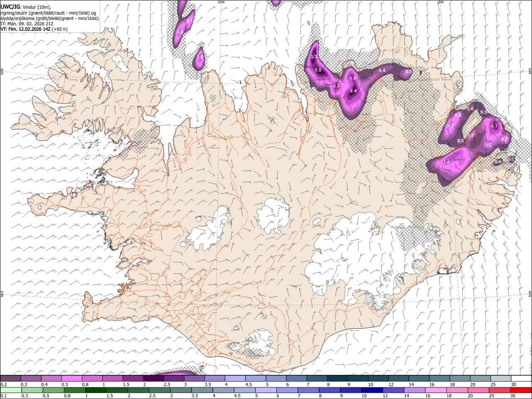
Task: Click the 1.2 snowfall value in the east
Action: [x=447, y=161]
